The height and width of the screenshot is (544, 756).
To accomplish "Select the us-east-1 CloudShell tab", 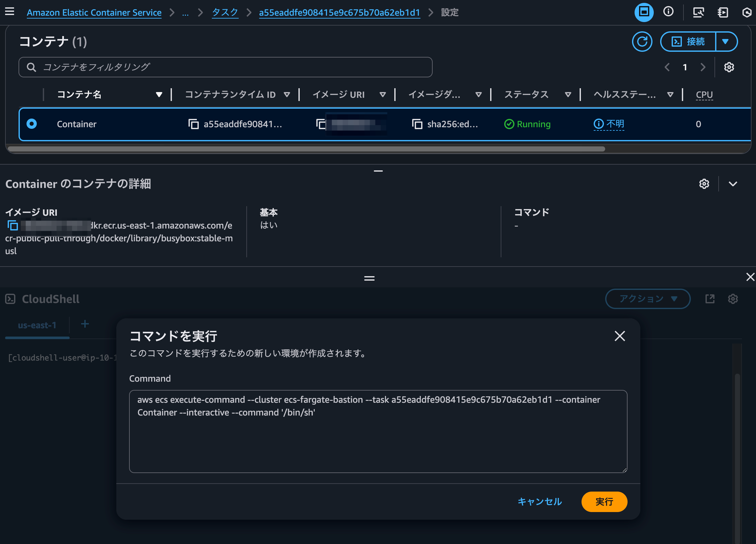I will coord(37,325).
